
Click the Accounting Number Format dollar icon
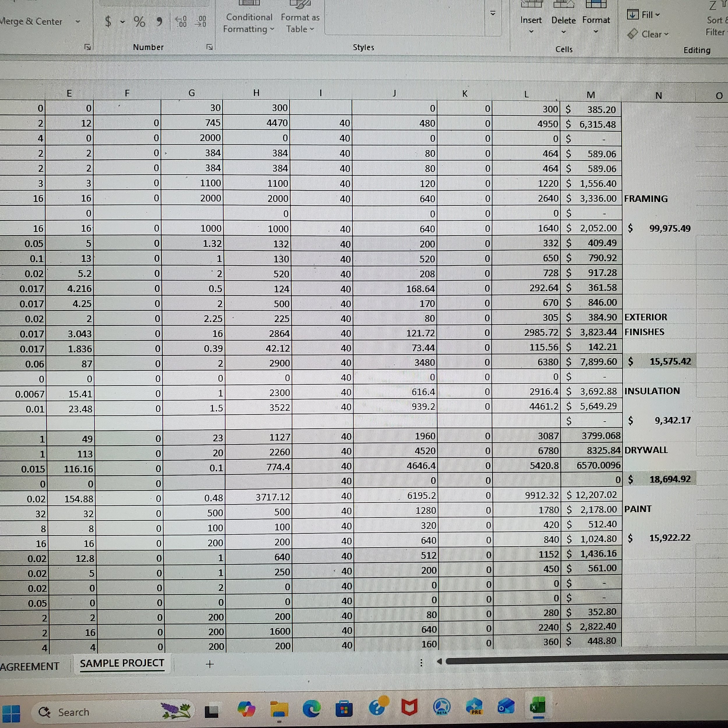pos(108,22)
